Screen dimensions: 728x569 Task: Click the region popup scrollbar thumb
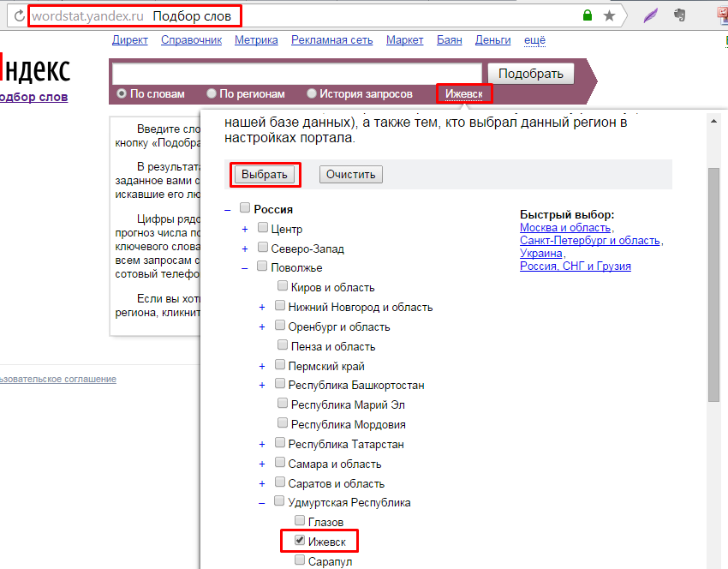[x=713, y=284]
